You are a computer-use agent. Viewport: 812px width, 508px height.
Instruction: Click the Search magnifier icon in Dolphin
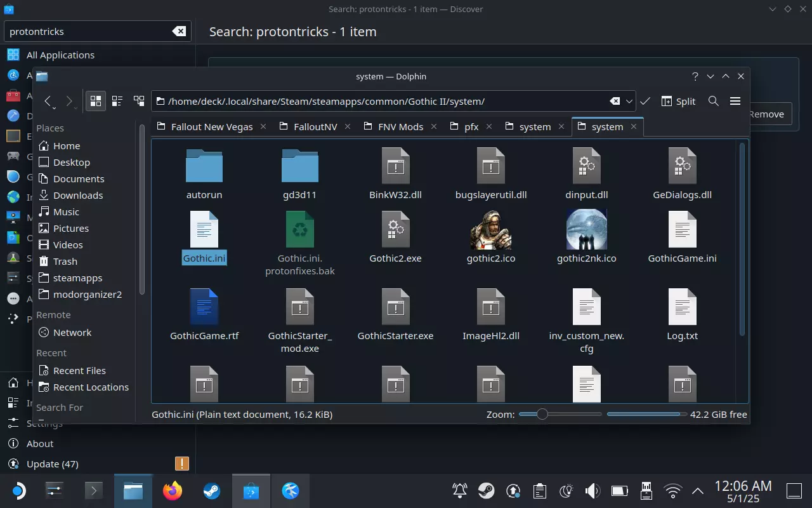713,101
